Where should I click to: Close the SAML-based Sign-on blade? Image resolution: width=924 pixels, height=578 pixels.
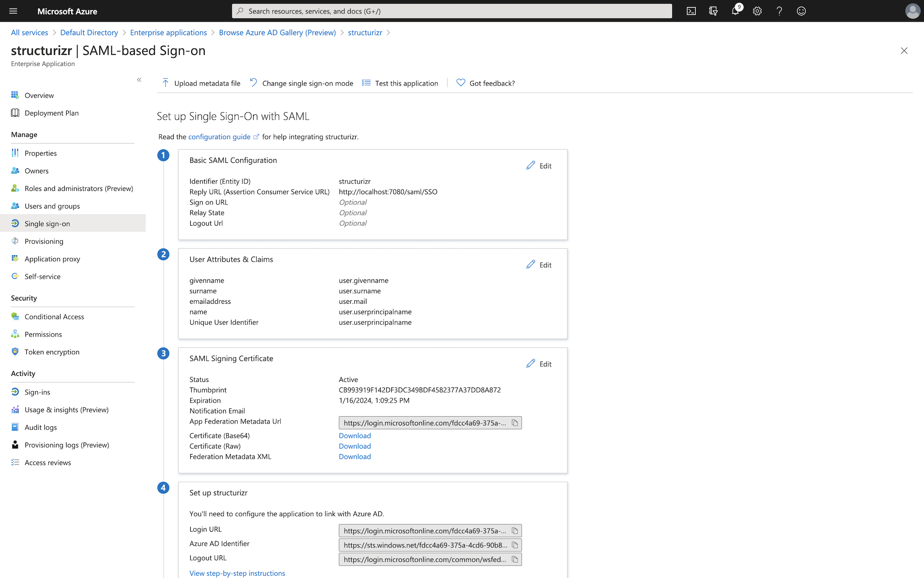904,51
